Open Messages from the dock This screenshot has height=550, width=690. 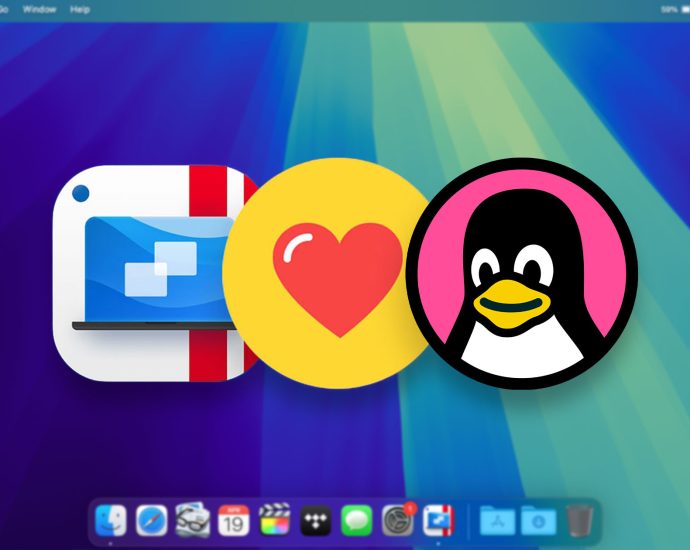[356, 520]
